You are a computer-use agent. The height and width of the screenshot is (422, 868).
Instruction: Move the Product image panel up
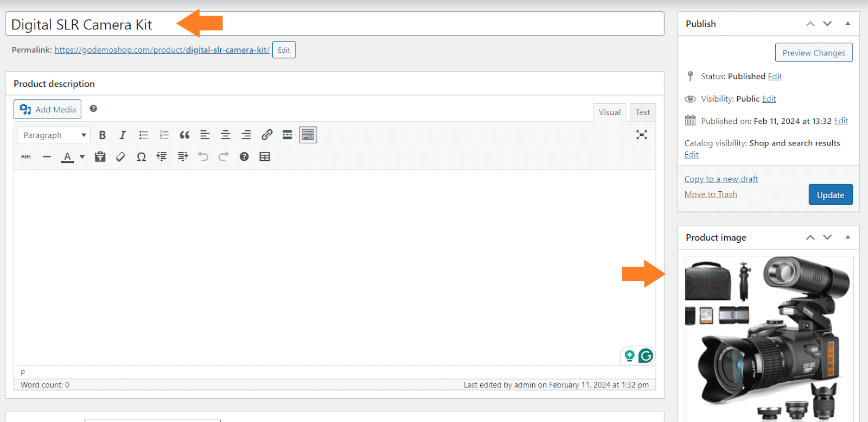pyautogui.click(x=810, y=237)
